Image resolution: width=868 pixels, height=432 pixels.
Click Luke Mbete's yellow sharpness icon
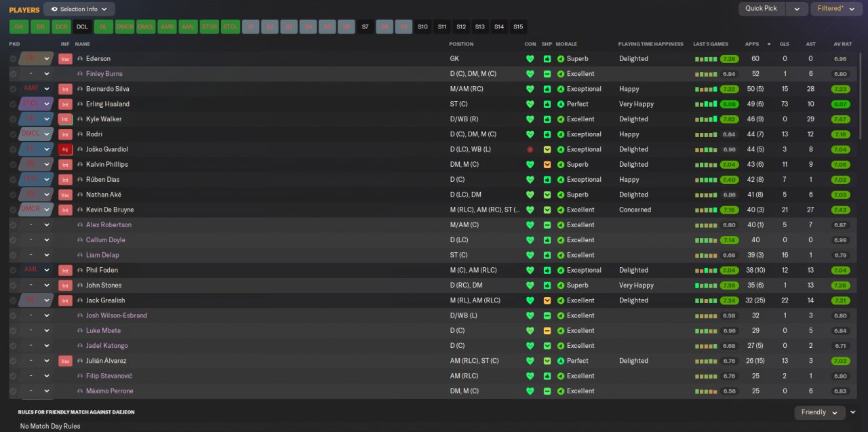(x=547, y=331)
